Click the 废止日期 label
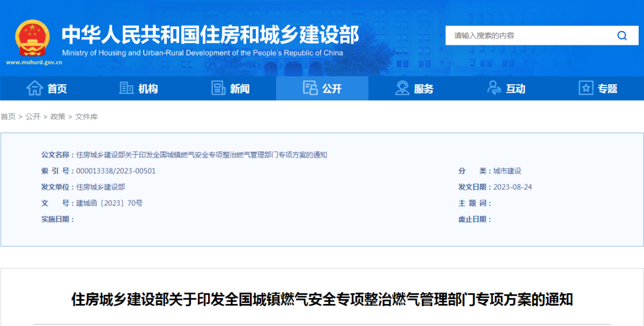Screen dimensions: 644x326 click(475, 219)
